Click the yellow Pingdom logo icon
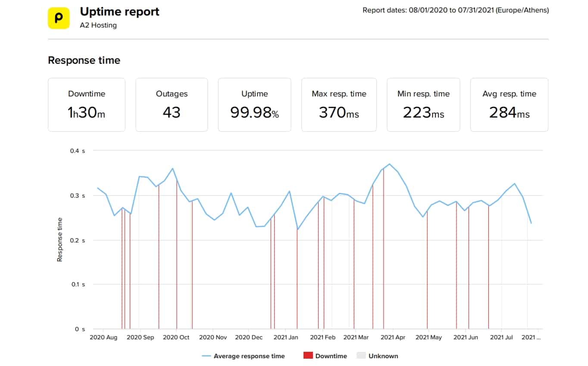 tap(58, 18)
